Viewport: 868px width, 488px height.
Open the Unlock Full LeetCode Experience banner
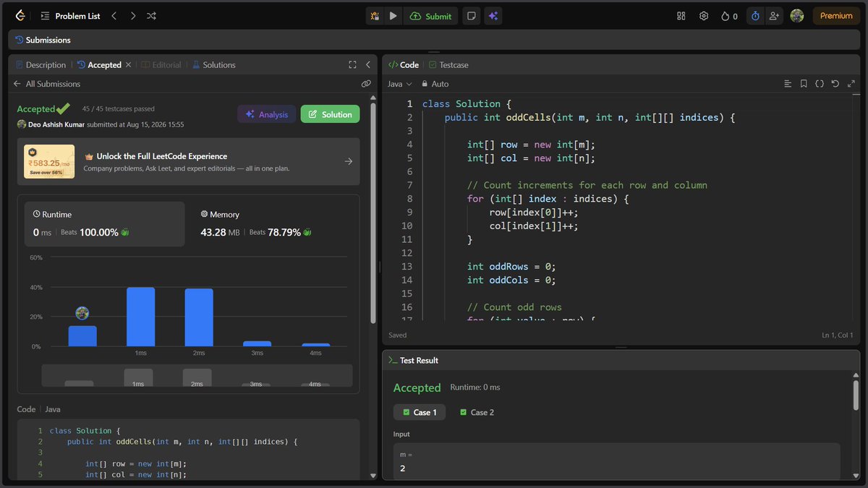click(188, 161)
